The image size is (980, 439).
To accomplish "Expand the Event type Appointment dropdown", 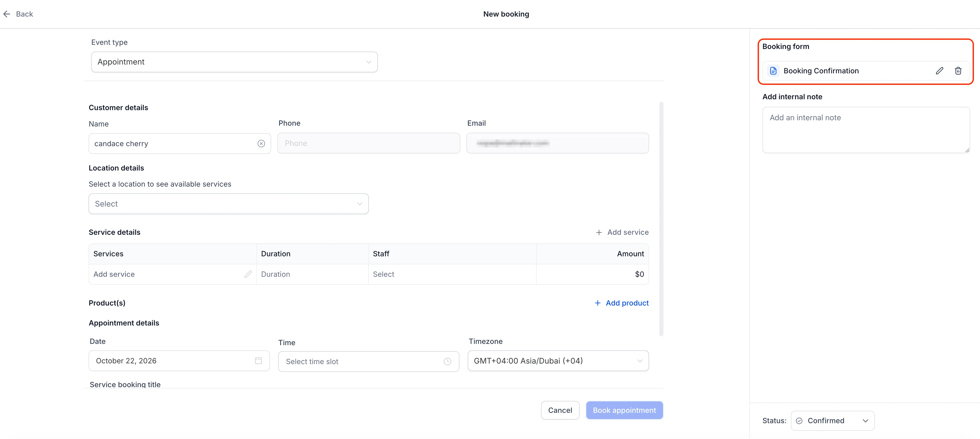I will click(x=234, y=62).
